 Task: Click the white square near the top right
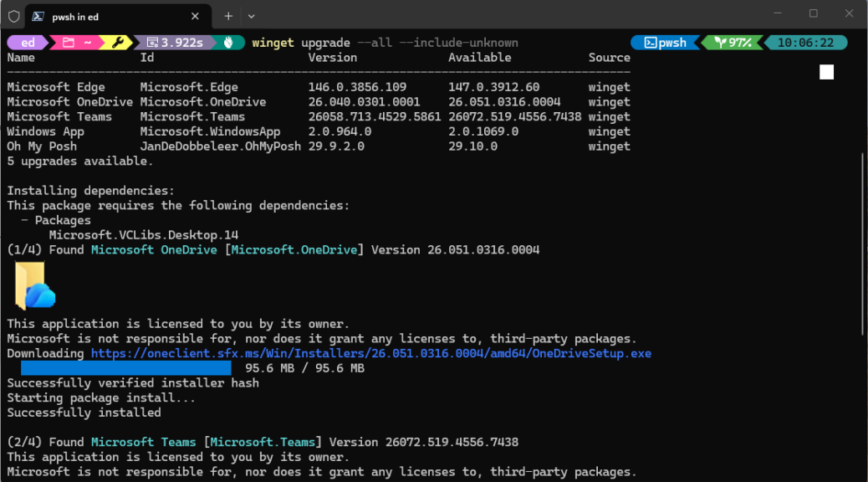tap(826, 73)
